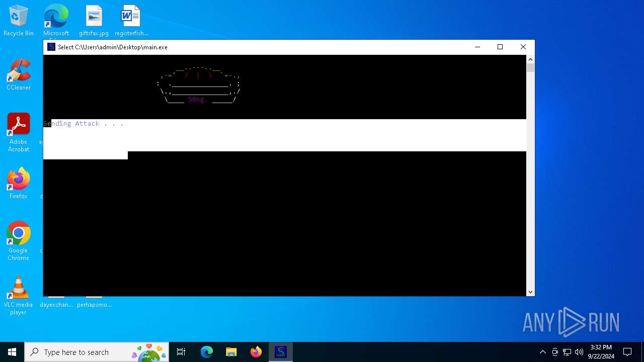This screenshot has width=644, height=362.
Task: Close the main.exe console window
Action: 523,47
